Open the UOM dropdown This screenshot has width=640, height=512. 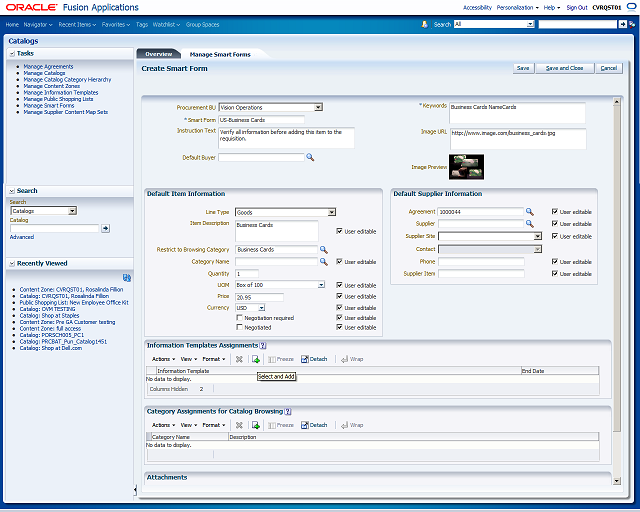point(321,285)
